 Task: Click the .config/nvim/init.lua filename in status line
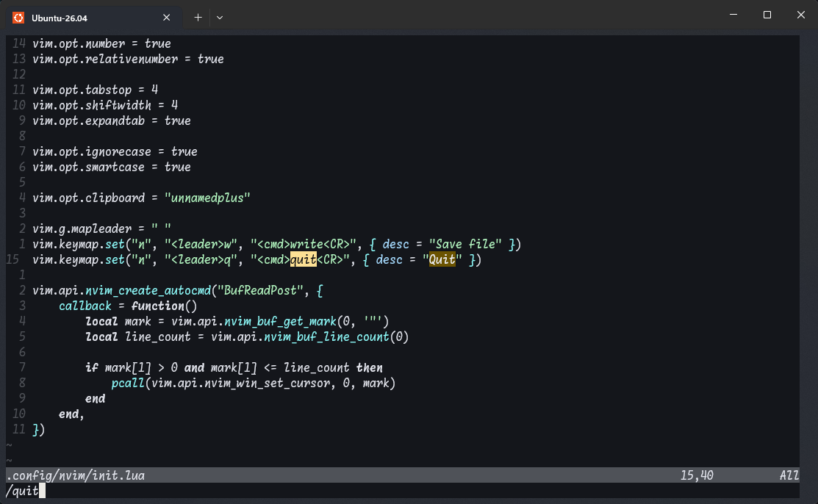click(76, 475)
